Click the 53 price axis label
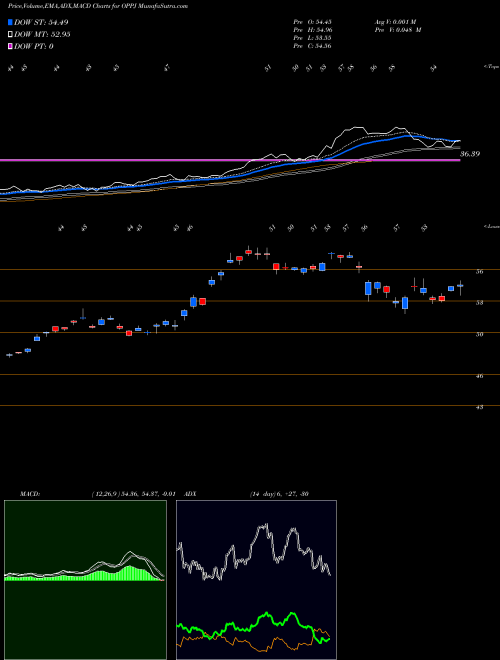This screenshot has height=660, width=500. [479, 303]
